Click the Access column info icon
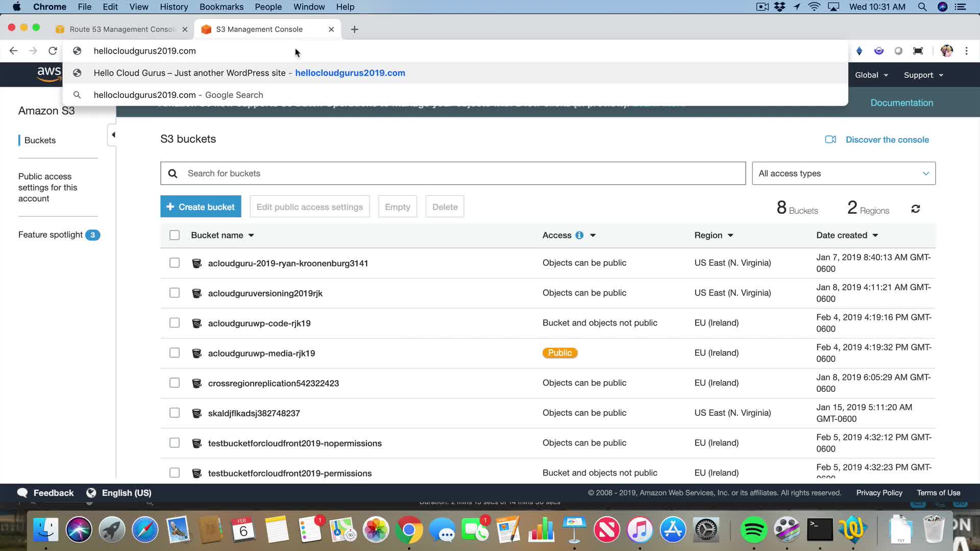 (579, 235)
